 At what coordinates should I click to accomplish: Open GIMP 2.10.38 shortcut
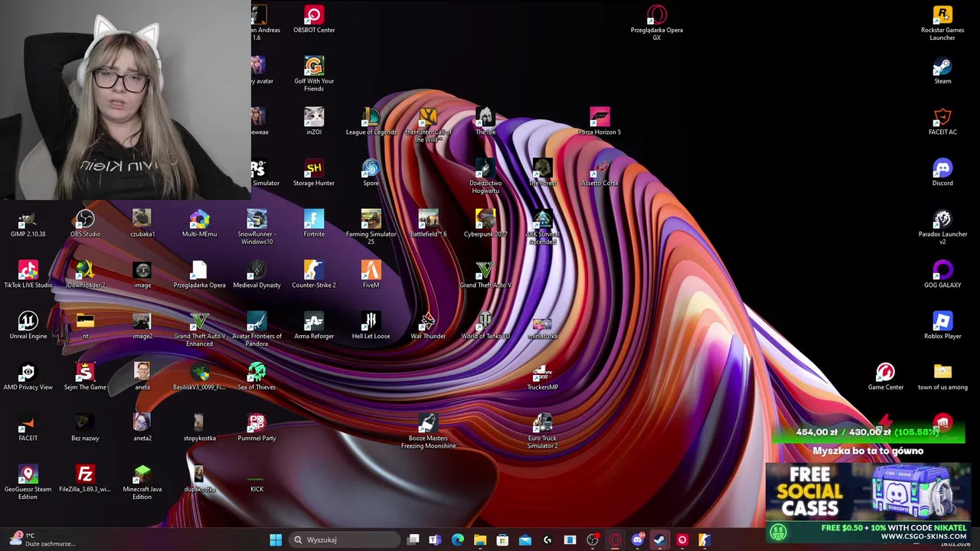(28, 224)
